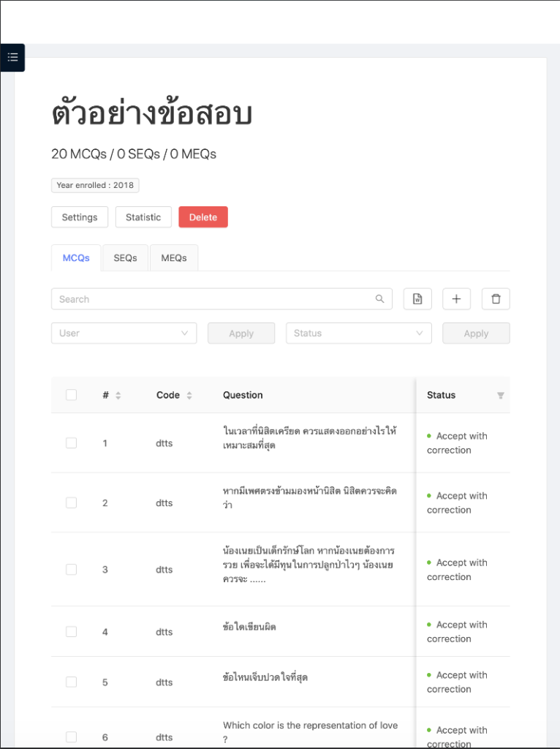This screenshot has height=749, width=560.
Task: Toggle the select-all checkbox in table header
Action: (71, 395)
